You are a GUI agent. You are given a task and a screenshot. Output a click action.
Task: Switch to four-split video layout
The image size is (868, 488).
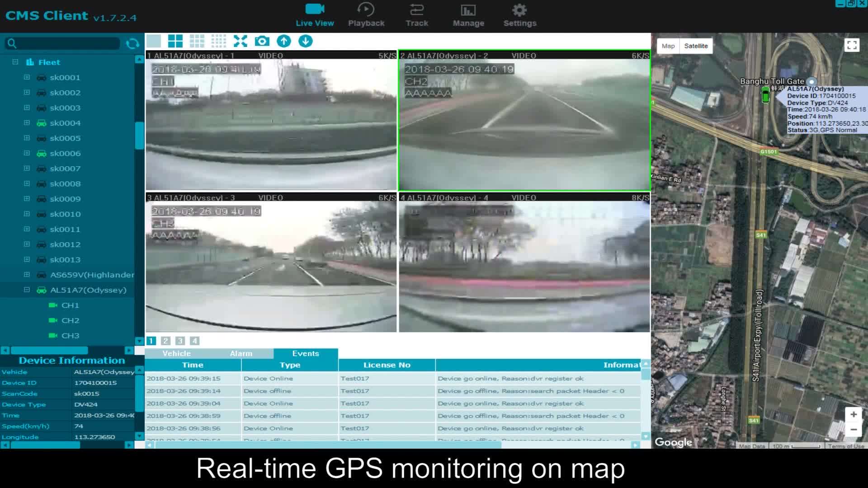(x=175, y=41)
